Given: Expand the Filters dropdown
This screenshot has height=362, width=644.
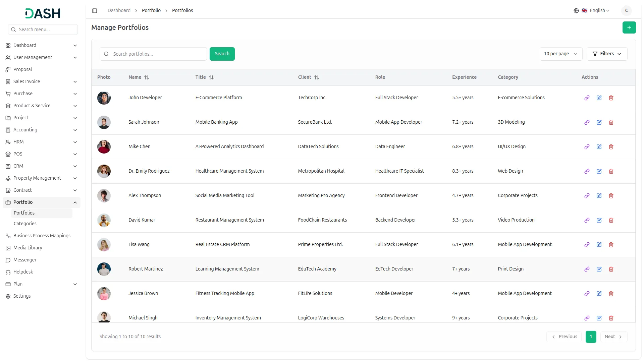Looking at the screenshot, I should pyautogui.click(x=606, y=54).
